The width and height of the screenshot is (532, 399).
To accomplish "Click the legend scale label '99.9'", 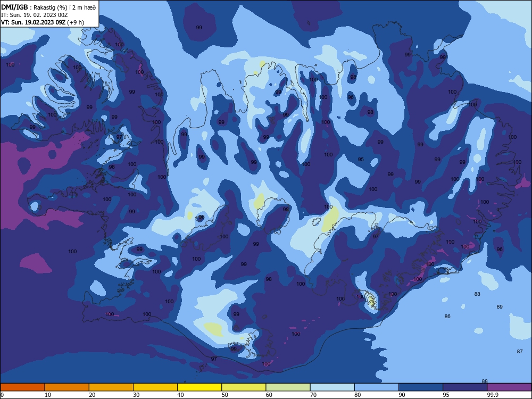I will coord(492,395).
